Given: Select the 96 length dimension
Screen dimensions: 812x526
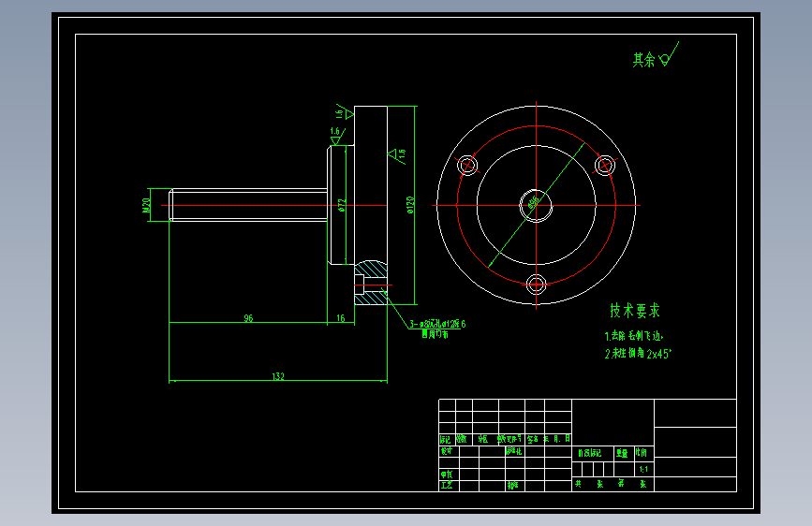Looking at the screenshot, I should (x=248, y=318).
